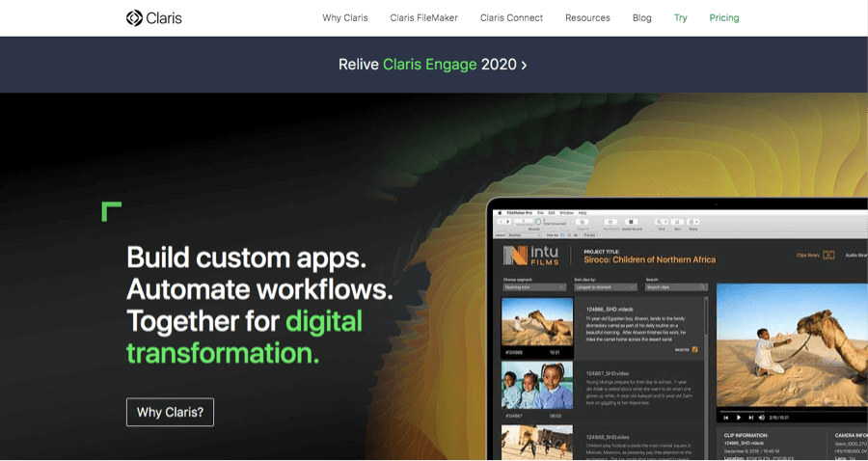The height and width of the screenshot is (461, 868).
Task: Go to the Blog page
Action: [x=642, y=17]
